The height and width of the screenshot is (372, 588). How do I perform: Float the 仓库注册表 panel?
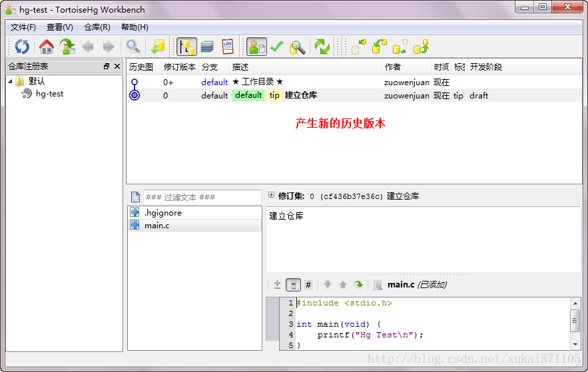coord(107,67)
